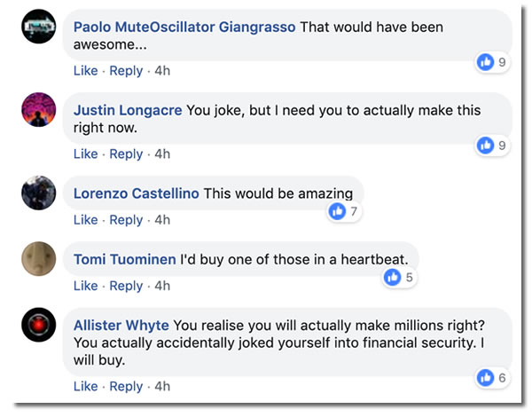Open Paolo MuteOscillator Giangrasso's profile name link
Viewport: 532px width, 417px height.
[x=185, y=27]
